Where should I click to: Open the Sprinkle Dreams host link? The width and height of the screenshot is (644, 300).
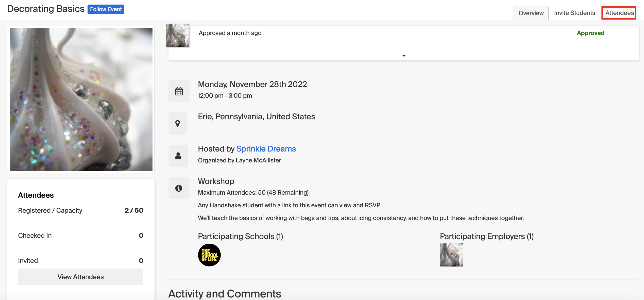[x=266, y=149]
